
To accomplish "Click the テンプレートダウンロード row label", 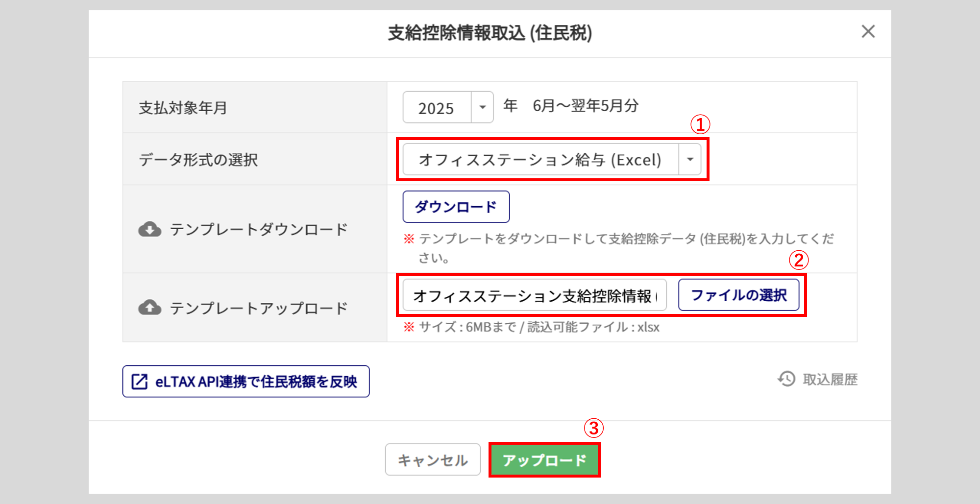I will pos(258,229).
